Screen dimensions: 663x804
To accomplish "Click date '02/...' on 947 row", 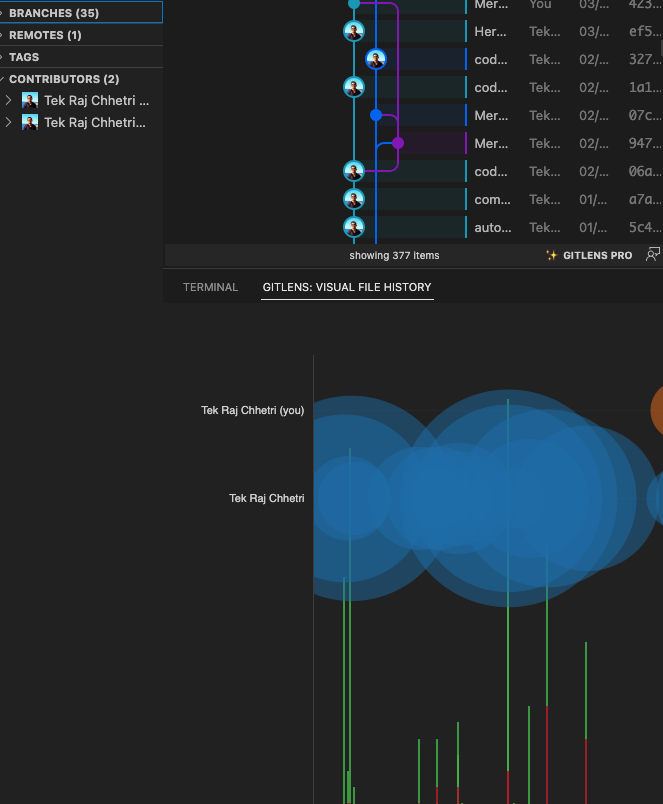I will point(594,144).
